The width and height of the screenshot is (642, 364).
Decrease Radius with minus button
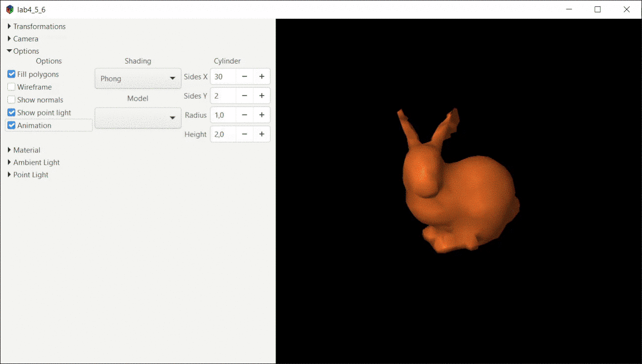click(244, 115)
